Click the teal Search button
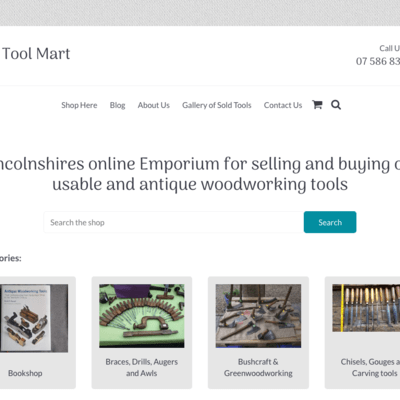Viewport: 400px width, 400px height. pyautogui.click(x=330, y=222)
